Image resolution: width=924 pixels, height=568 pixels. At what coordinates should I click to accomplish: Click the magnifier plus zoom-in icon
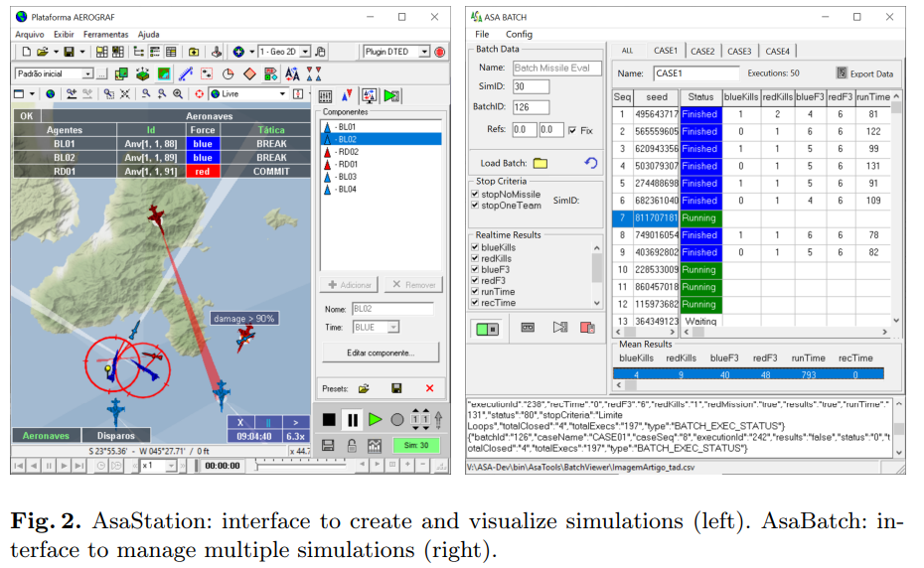tap(178, 93)
